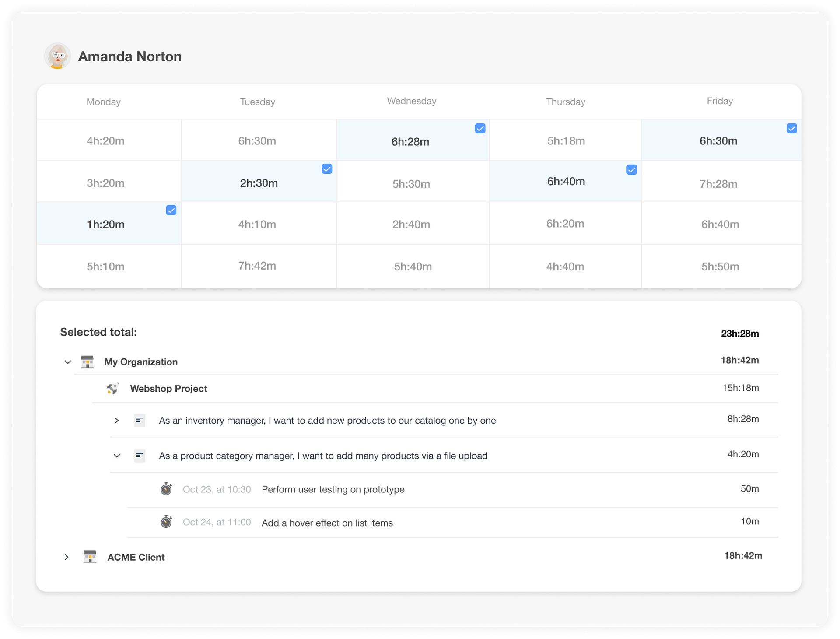Click the Wednesday column header

(411, 101)
